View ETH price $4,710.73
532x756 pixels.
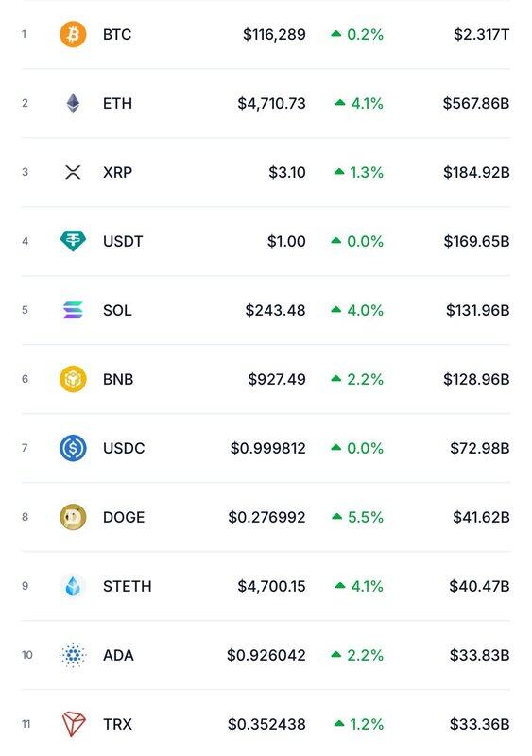(x=271, y=103)
